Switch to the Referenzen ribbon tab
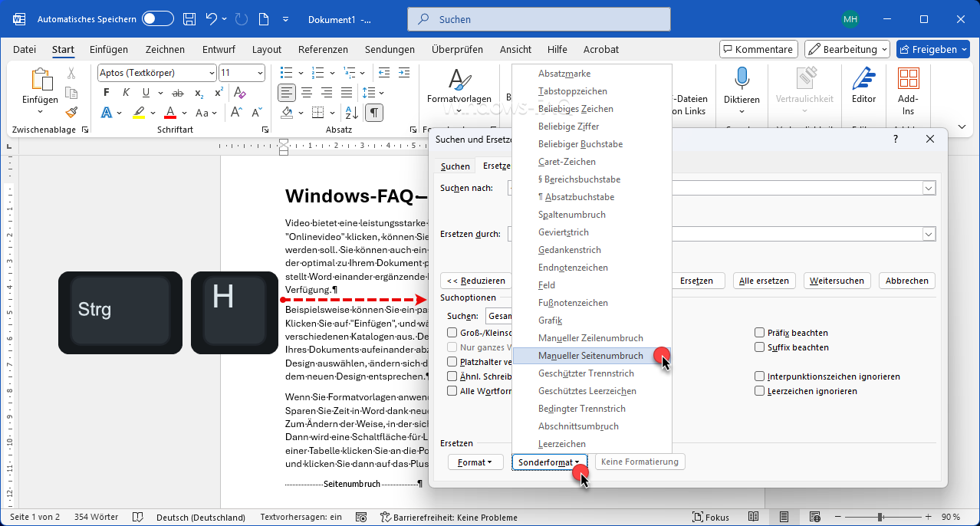The image size is (980, 526). (323, 49)
